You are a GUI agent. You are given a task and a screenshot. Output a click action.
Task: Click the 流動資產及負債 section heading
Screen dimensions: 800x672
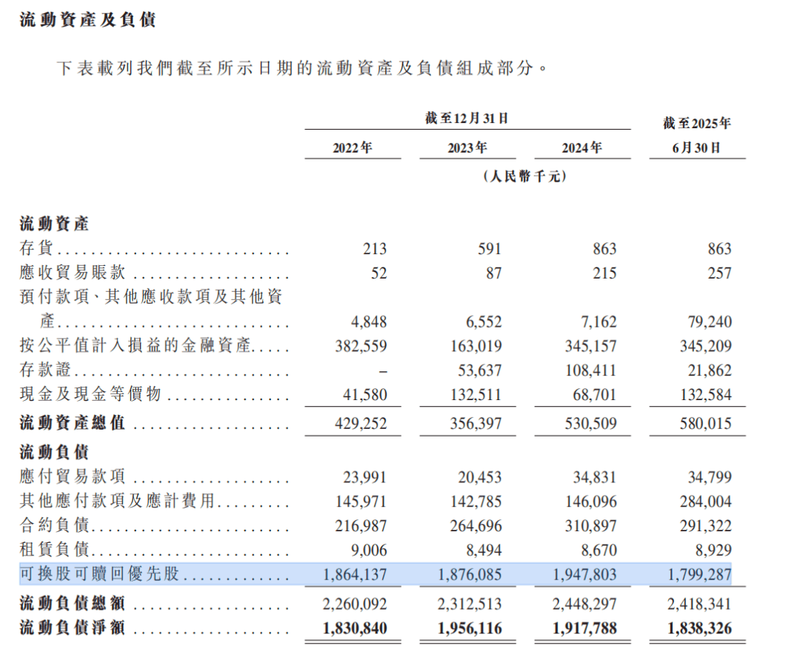pos(87,20)
